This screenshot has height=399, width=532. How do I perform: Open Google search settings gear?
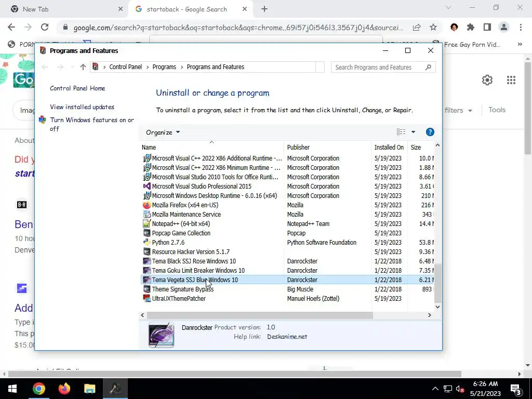pyautogui.click(x=487, y=80)
